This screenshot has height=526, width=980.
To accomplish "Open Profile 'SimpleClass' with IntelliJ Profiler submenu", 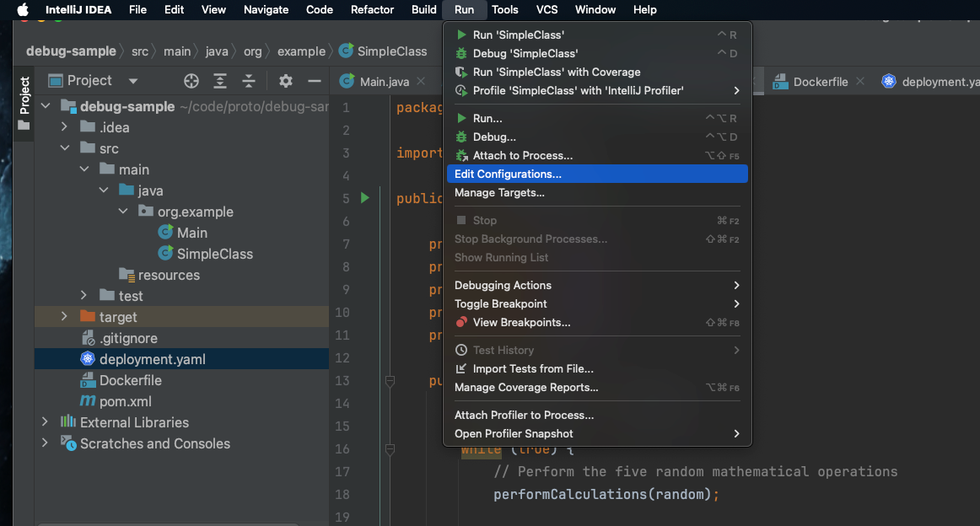I will coord(597,90).
